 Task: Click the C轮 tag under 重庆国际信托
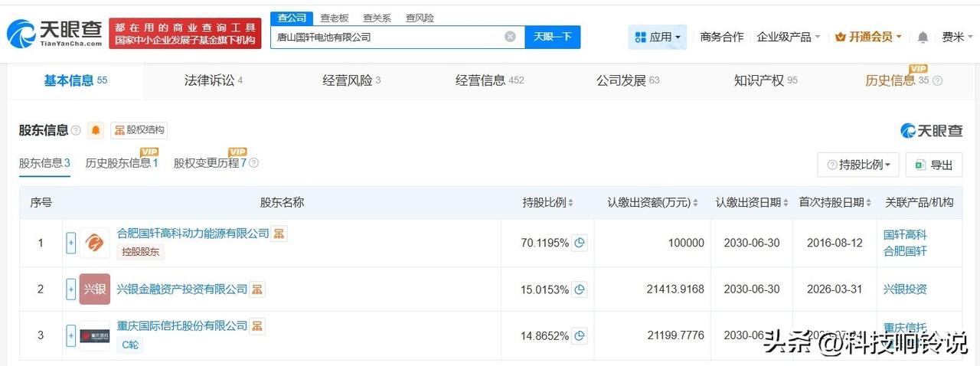130,345
